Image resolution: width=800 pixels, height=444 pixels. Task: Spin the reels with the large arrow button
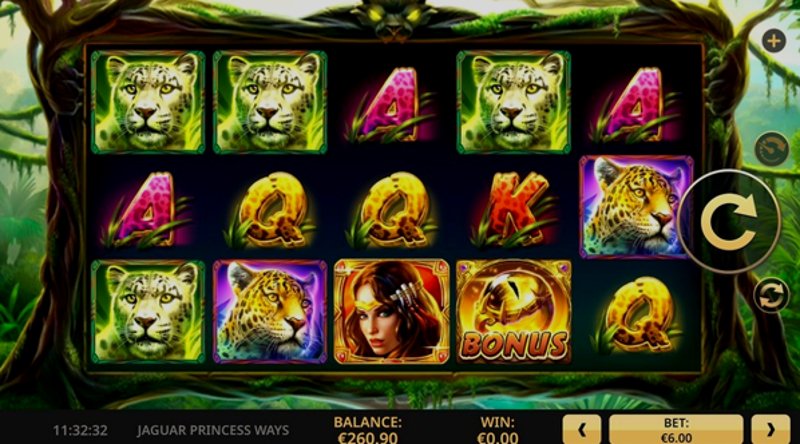(x=729, y=222)
